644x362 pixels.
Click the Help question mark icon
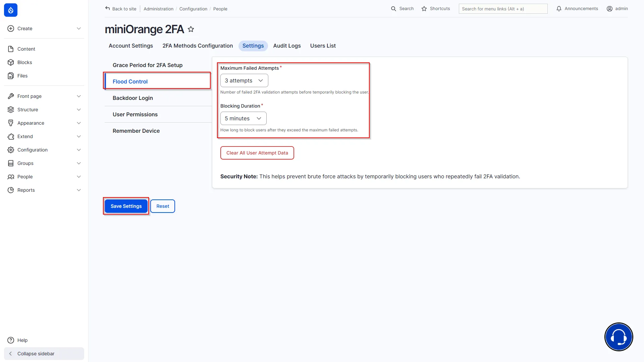point(11,340)
